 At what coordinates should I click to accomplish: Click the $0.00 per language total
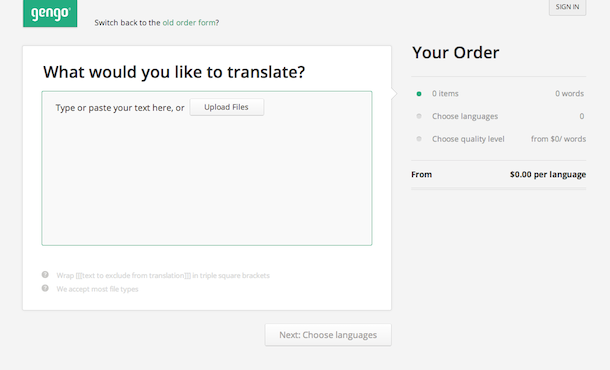(x=548, y=174)
